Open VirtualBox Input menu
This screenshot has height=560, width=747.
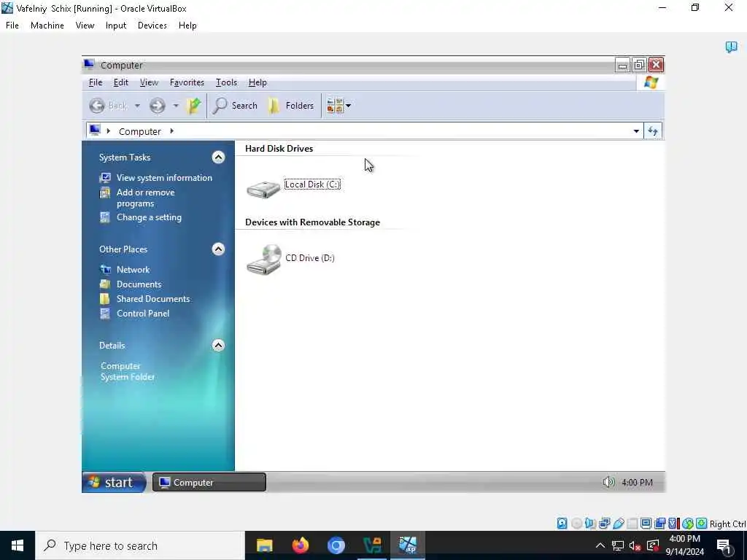[116, 26]
